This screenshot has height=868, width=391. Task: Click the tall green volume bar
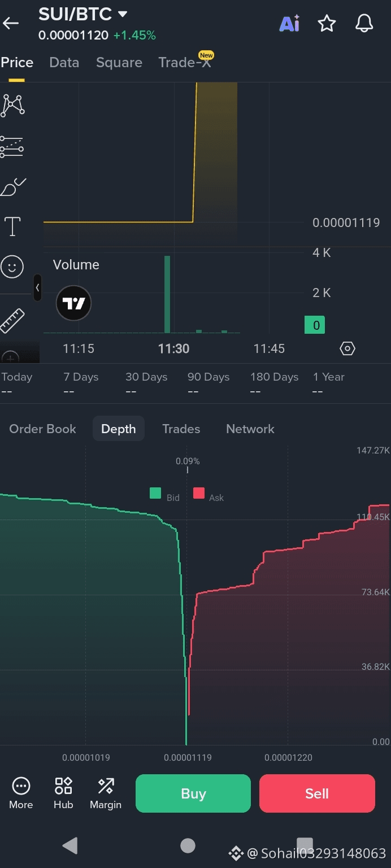click(x=167, y=294)
